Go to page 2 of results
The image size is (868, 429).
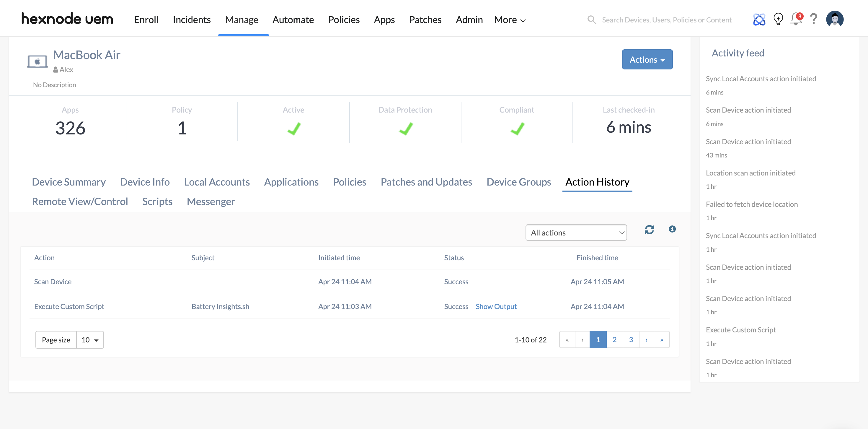click(614, 340)
